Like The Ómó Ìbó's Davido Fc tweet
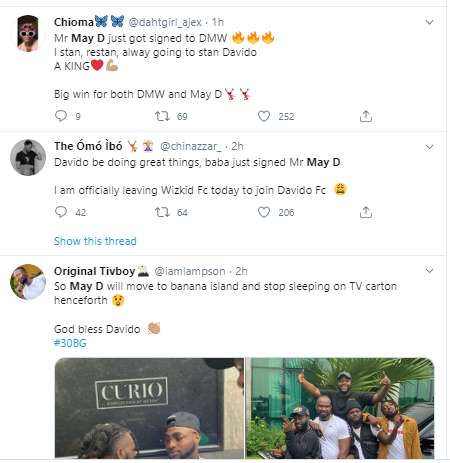Image resolution: width=450 pixels, height=463 pixels. point(264,212)
